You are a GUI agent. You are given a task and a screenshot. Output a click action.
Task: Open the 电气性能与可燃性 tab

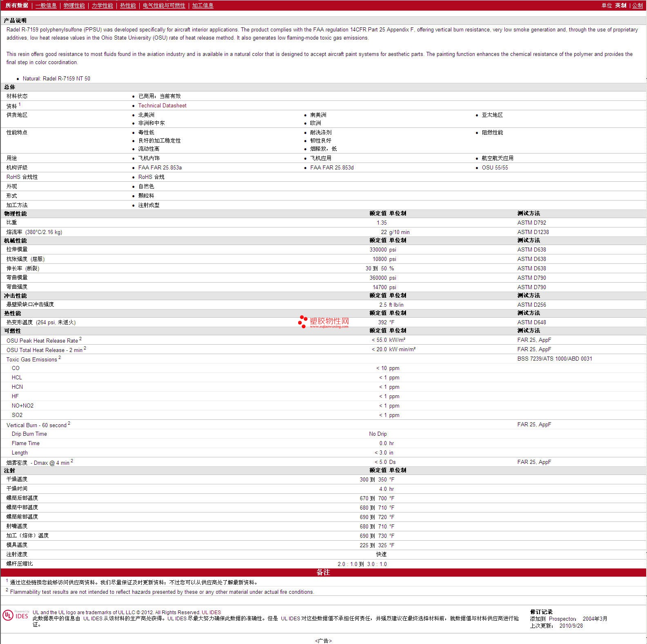click(164, 5)
